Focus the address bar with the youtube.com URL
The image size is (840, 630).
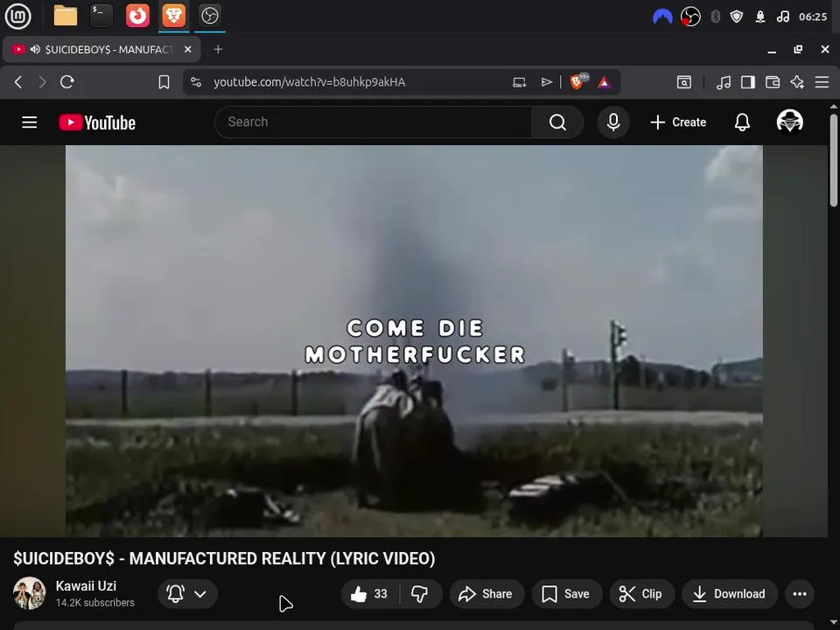tap(309, 82)
